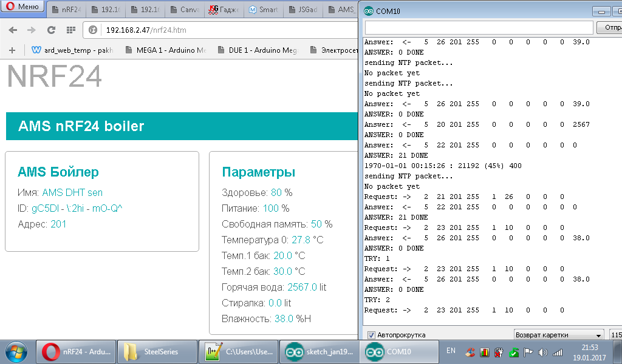Viewport: 622px width, 364px height.
Task: Switch to the JSGad browser tab
Action: click(303, 10)
